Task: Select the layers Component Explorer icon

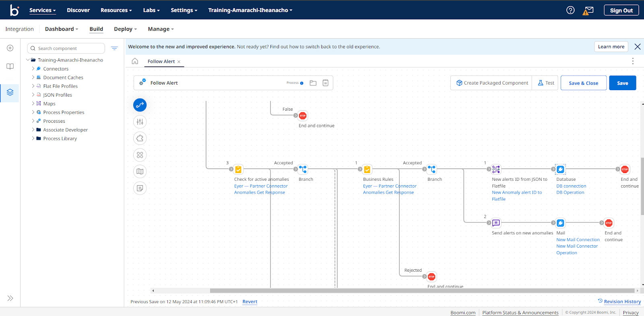Action: point(10,92)
